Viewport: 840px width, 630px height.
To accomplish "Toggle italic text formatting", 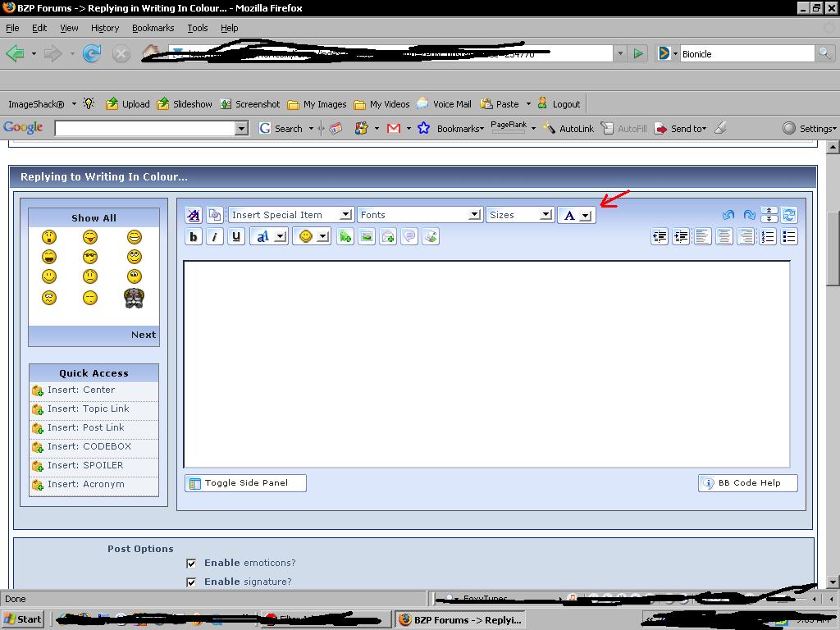I will 215,236.
